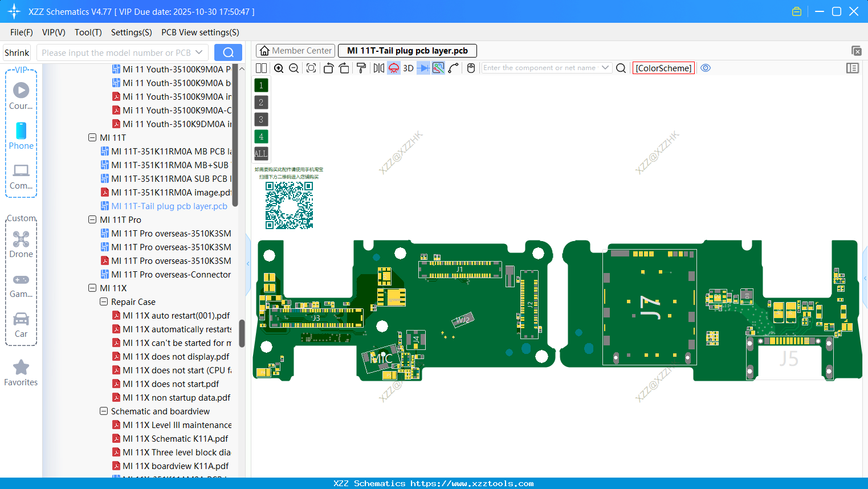Toggle the visibility eye next to ColorScheme
868x489 pixels.
click(x=706, y=68)
